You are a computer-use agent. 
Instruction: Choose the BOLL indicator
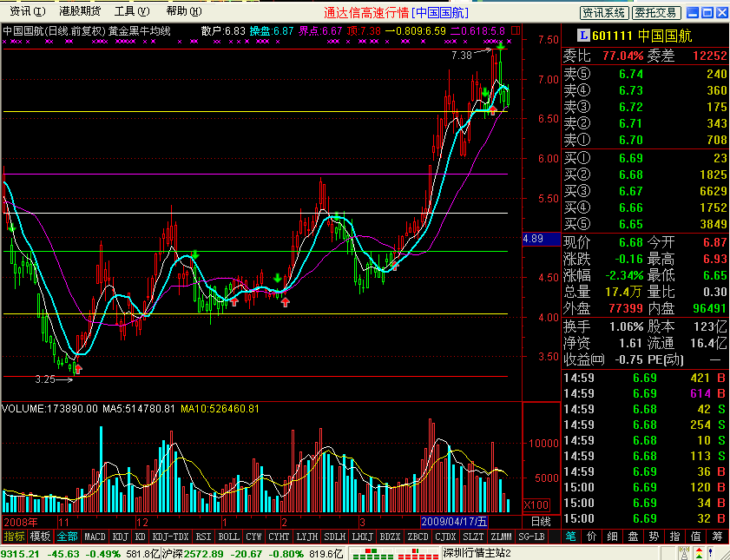coord(228,537)
